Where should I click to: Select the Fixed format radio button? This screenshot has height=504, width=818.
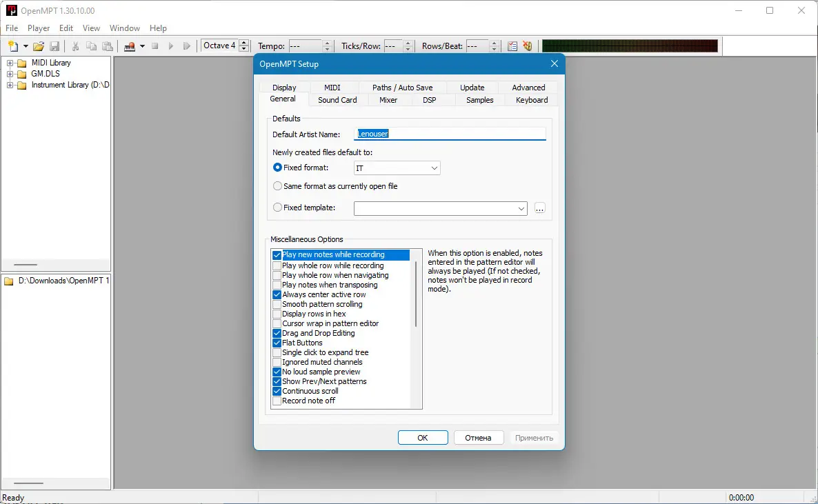tap(277, 168)
